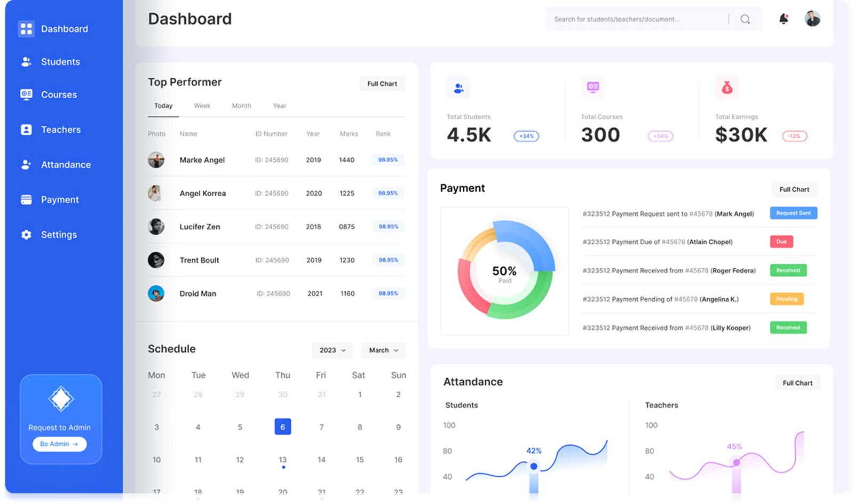Click the 42% marker on Students chart

pos(534,467)
